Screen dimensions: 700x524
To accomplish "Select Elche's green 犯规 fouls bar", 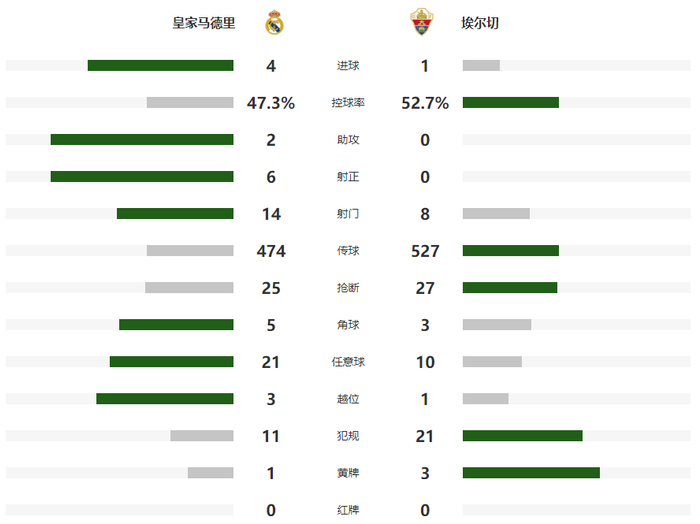I will pos(522,436).
